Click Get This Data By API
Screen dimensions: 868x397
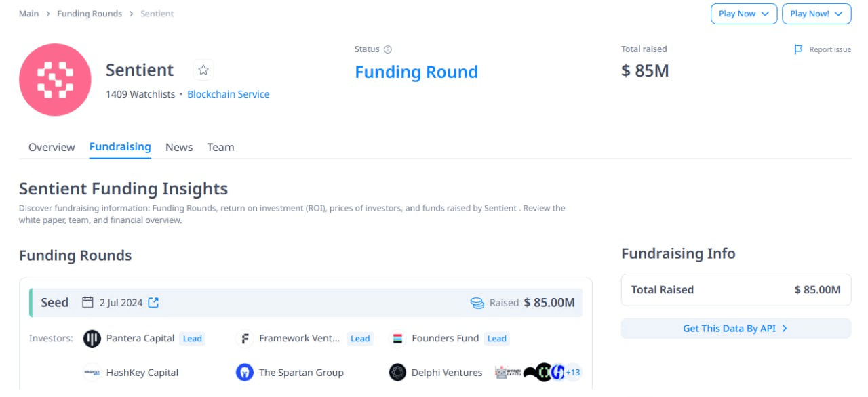click(x=736, y=329)
